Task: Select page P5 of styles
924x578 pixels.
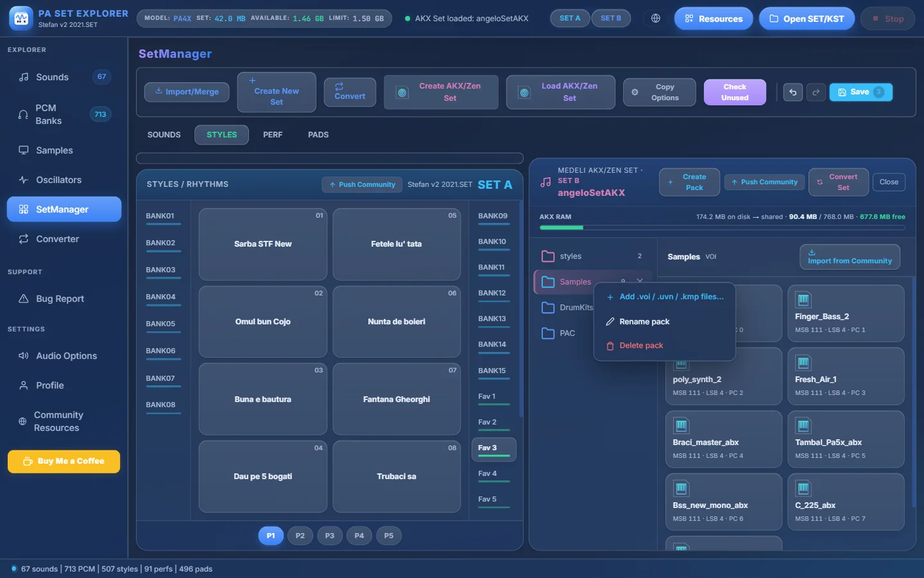Action: coord(389,536)
